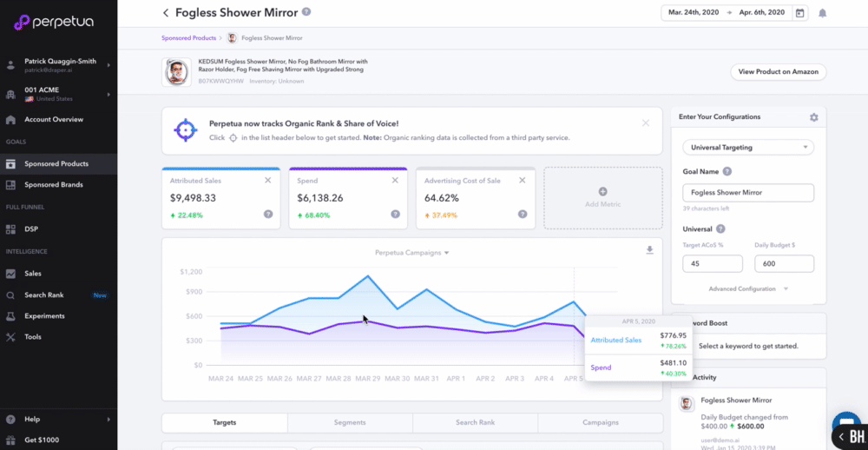
Task: Open notifications bell
Action: [x=823, y=13]
